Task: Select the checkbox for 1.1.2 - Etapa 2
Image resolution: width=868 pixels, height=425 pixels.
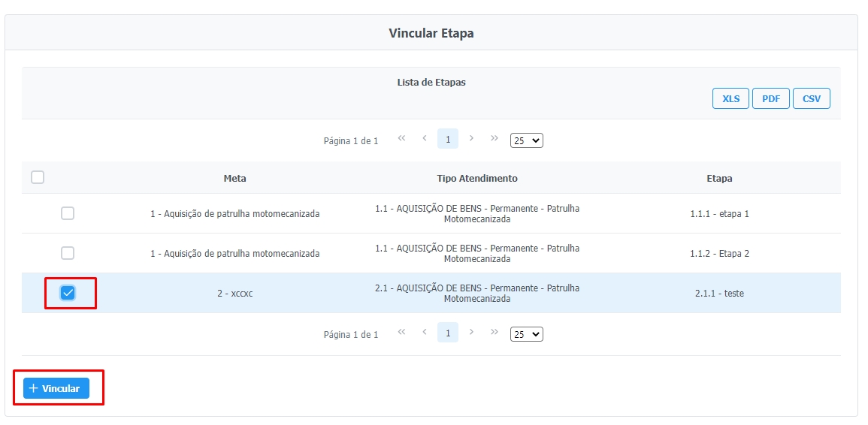Action: [x=68, y=253]
